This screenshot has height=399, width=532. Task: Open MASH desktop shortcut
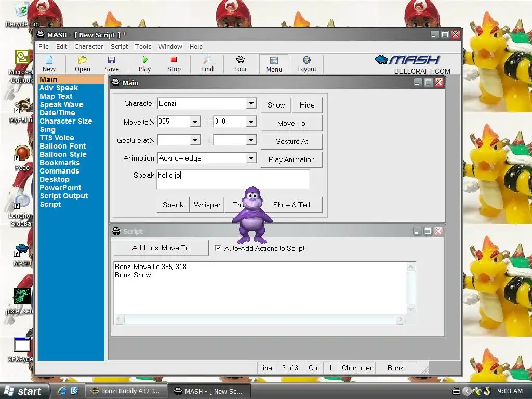[22, 255]
